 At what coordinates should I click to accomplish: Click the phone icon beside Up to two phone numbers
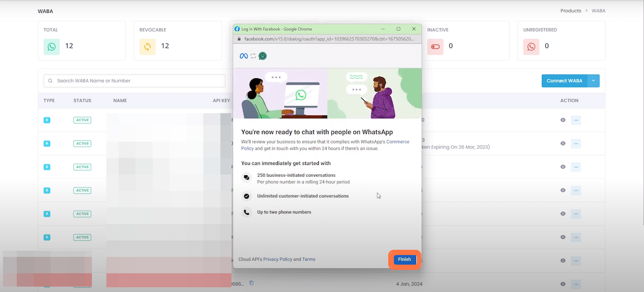point(246,212)
